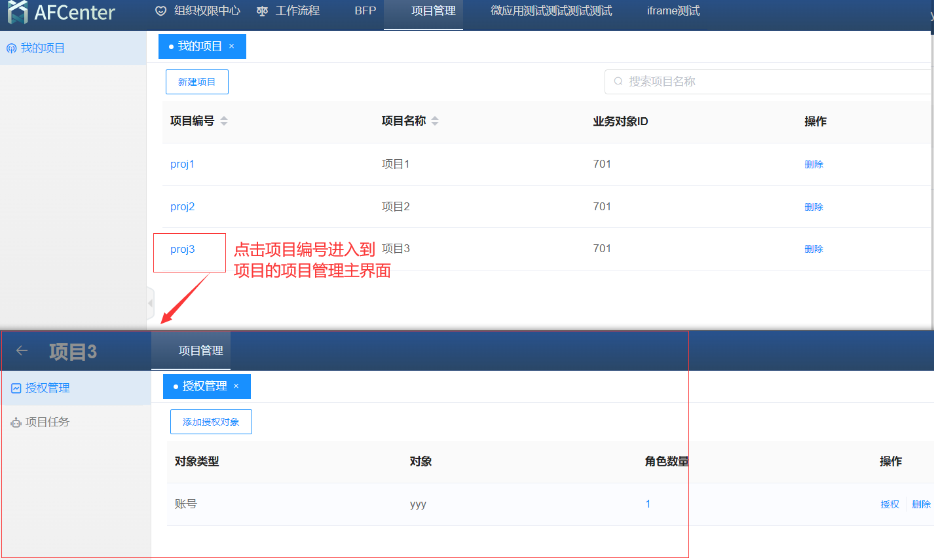The image size is (934, 560).
Task: Close the 授权管理 tab
Action: click(236, 386)
